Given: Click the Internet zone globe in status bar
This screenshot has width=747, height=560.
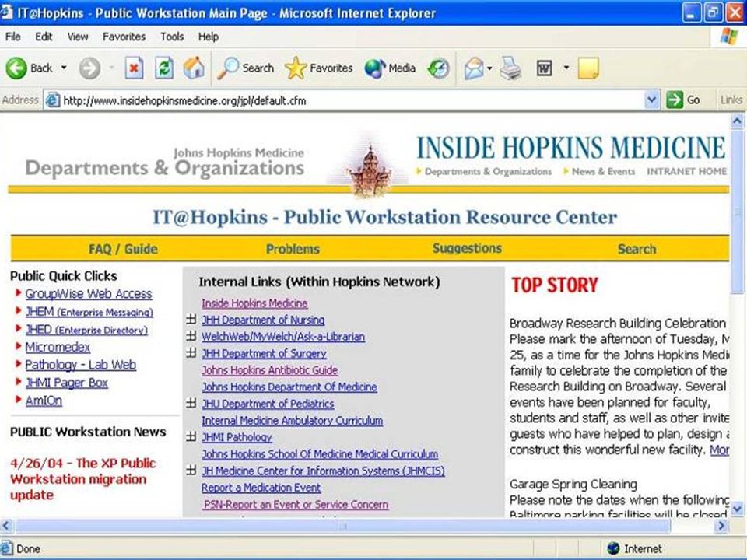Looking at the screenshot, I should pyautogui.click(x=614, y=548).
